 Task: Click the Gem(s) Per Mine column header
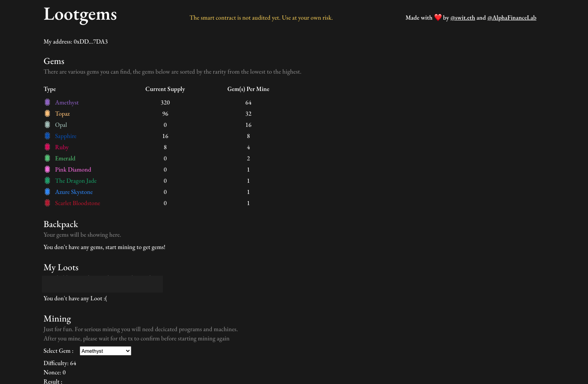[248, 89]
